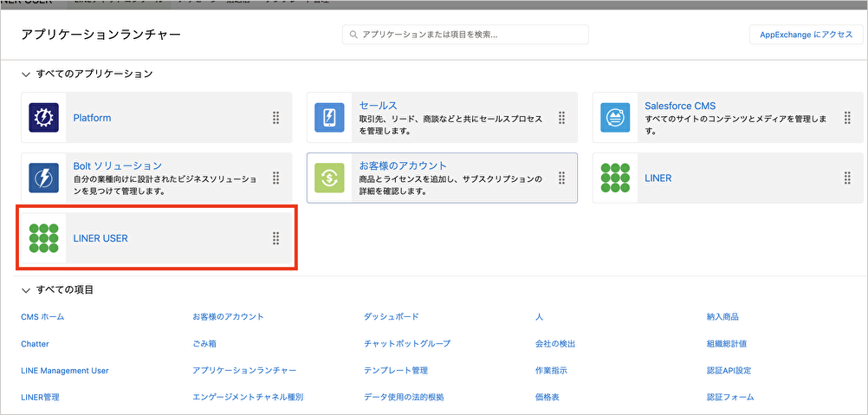Open 価格表 item

[547, 397]
